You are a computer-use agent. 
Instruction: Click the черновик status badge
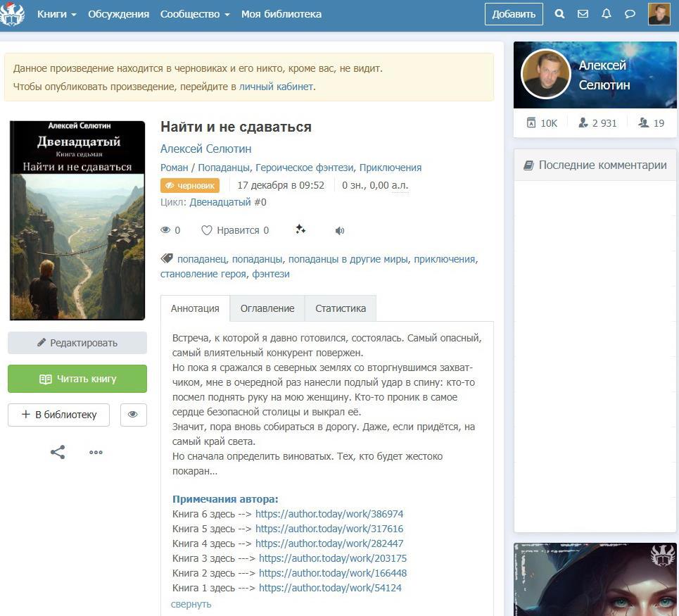click(x=190, y=185)
